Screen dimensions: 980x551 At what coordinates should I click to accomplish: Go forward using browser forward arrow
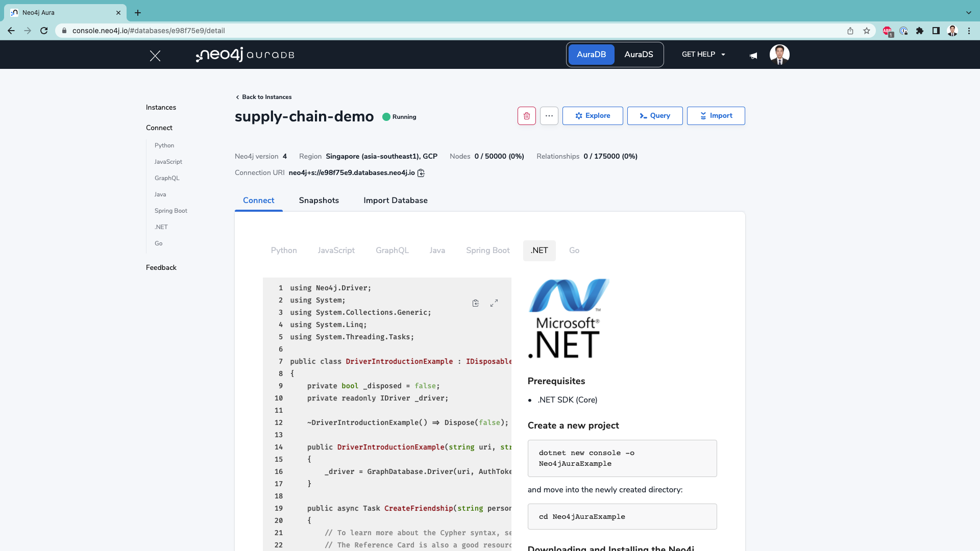tap(28, 31)
